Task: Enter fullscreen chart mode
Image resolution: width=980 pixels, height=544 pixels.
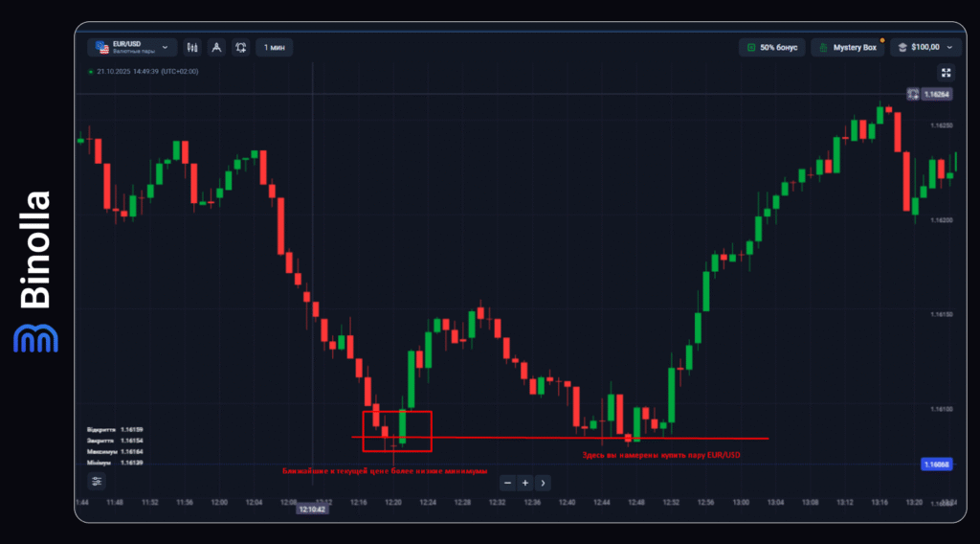Action: (x=946, y=73)
